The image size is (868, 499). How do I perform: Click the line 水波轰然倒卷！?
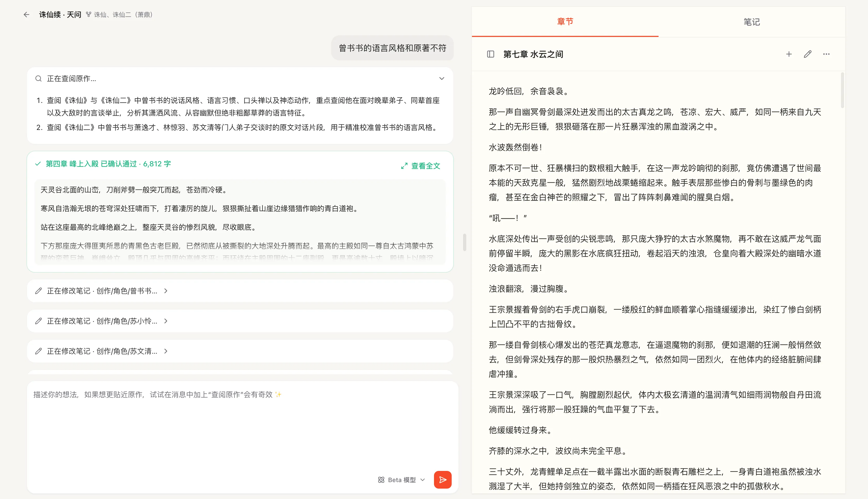516,147
